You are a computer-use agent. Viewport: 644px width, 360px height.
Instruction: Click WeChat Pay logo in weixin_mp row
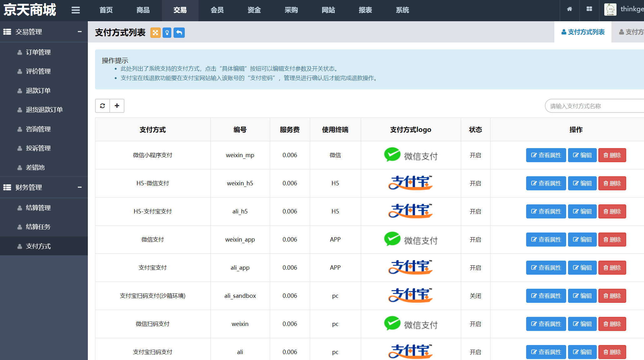pyautogui.click(x=411, y=155)
